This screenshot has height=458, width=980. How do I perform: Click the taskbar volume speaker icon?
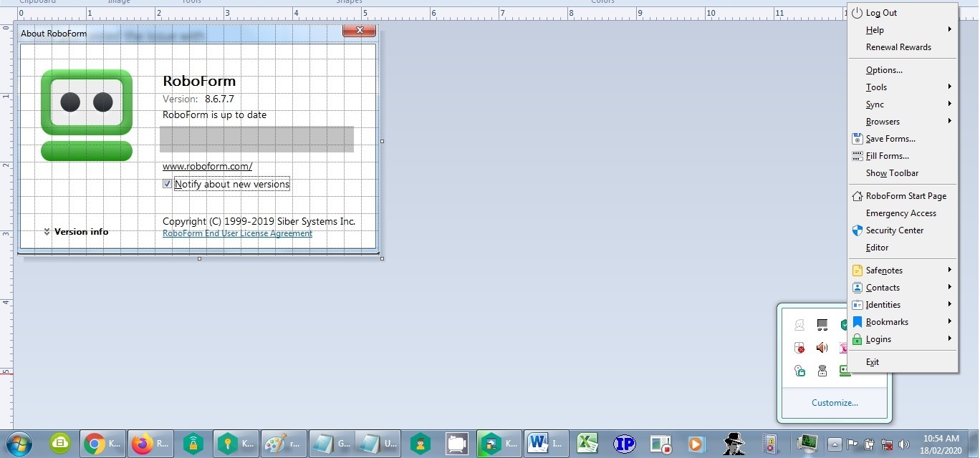click(903, 444)
